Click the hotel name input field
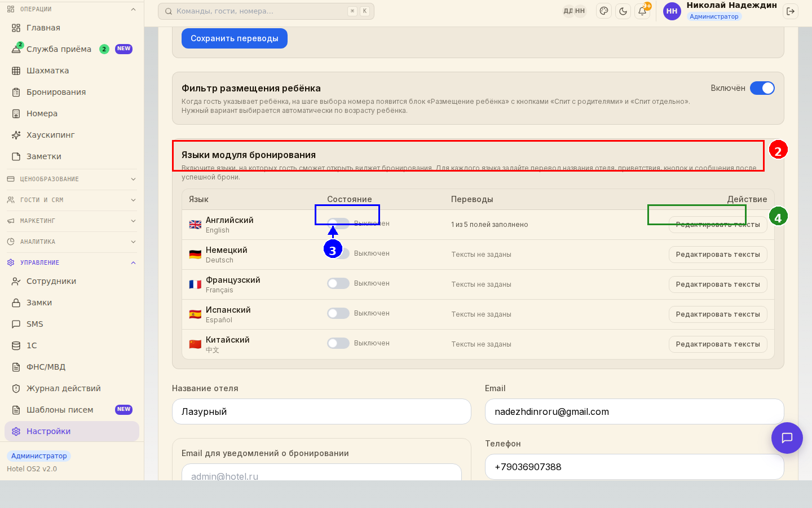 [321, 411]
